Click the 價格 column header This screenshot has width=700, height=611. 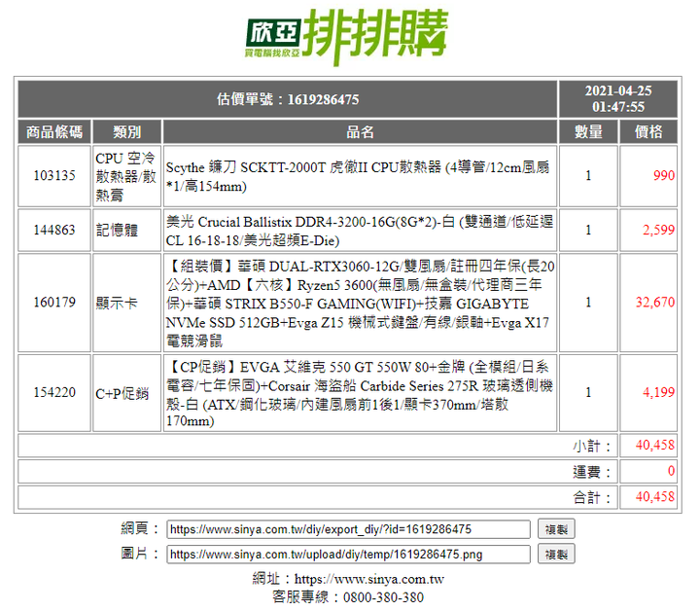(648, 131)
